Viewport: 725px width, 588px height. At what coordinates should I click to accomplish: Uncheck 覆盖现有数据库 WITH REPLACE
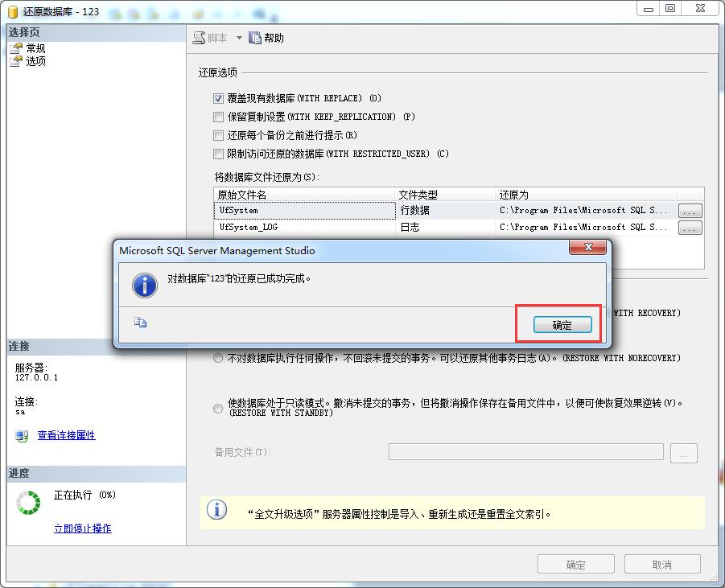218,98
